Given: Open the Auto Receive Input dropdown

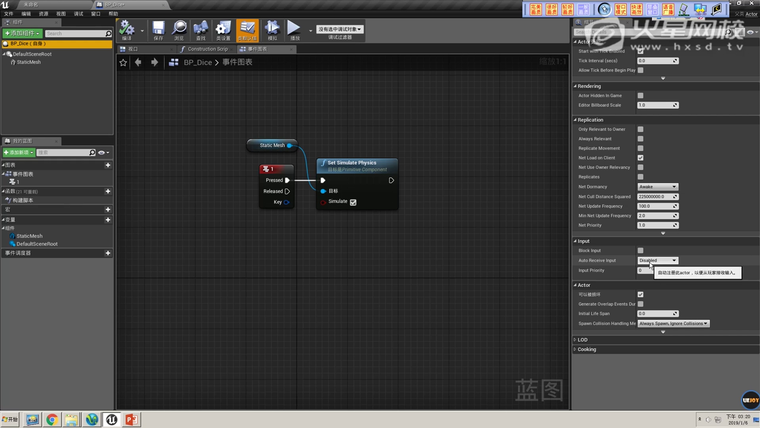Looking at the screenshot, I should tap(658, 260).
